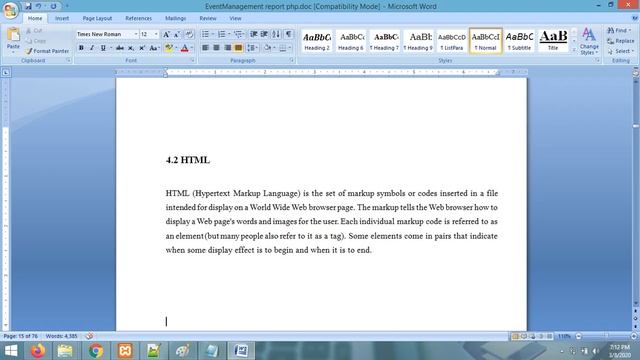
Task: Apply the Heading 6 style
Action: tap(351, 41)
